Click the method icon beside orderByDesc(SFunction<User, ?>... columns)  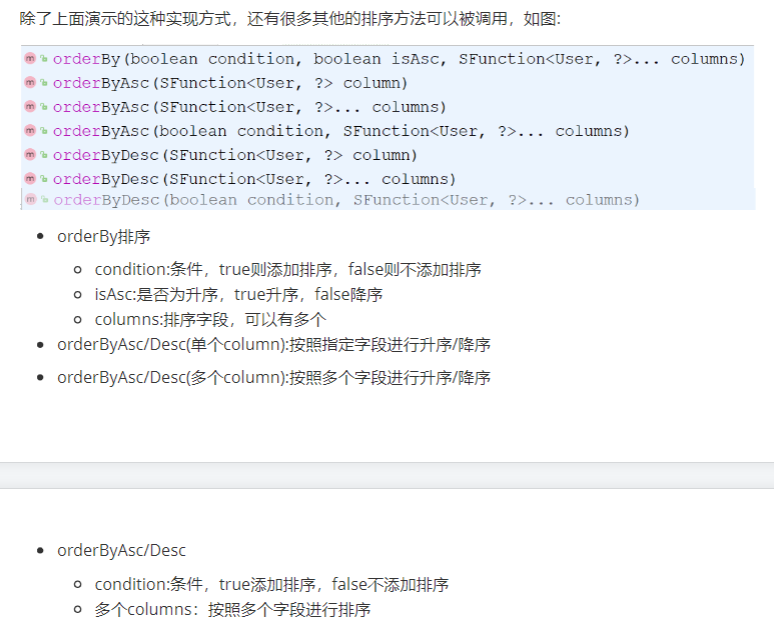coord(30,179)
